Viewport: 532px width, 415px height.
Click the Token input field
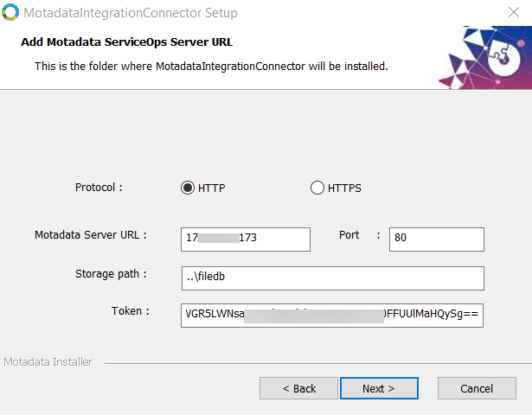pos(332,316)
